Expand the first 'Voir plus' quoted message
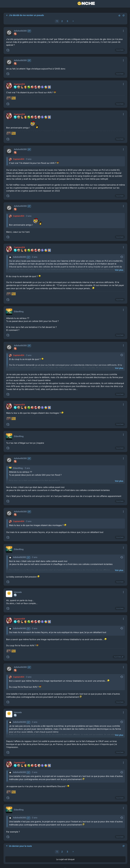 [119, 270]
